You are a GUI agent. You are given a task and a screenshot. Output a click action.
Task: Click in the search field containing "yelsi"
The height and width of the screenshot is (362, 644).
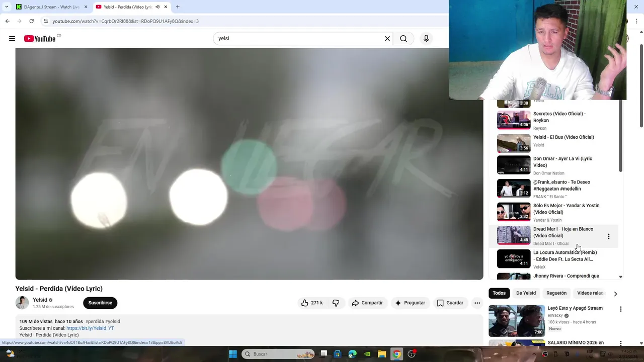(299, 39)
